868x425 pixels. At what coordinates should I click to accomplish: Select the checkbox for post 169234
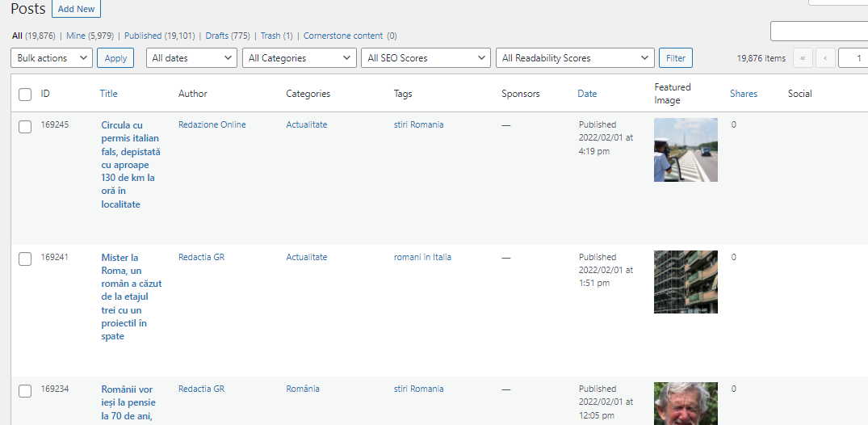tap(25, 391)
